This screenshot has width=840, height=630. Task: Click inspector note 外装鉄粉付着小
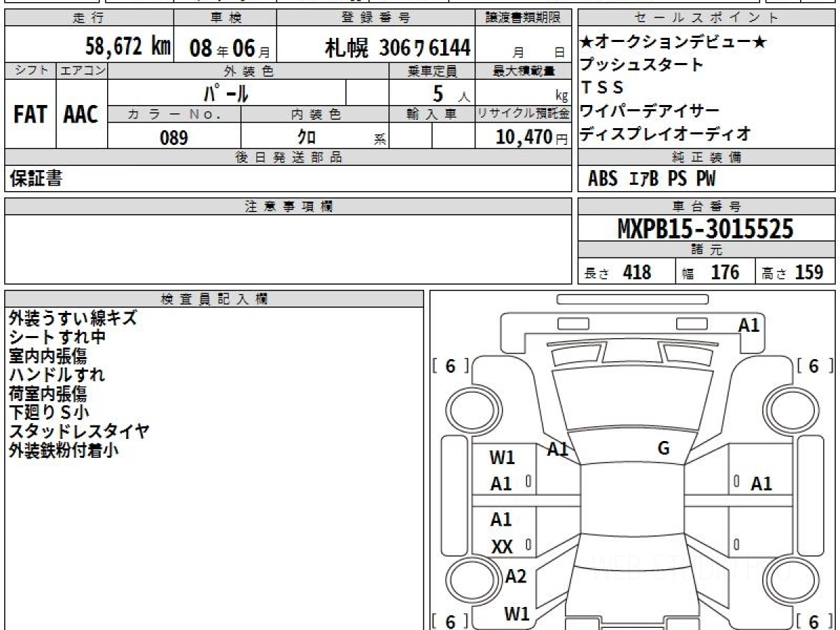coord(64,450)
